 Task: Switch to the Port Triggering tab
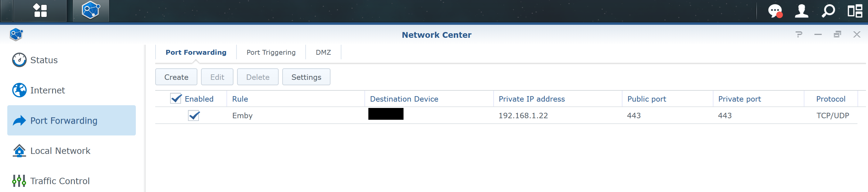pyautogui.click(x=271, y=52)
